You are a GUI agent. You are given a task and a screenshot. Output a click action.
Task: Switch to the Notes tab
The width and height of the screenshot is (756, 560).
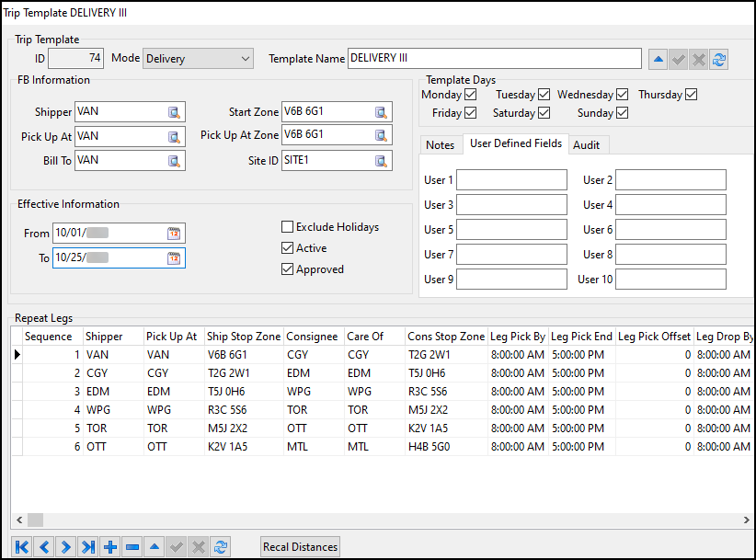441,144
